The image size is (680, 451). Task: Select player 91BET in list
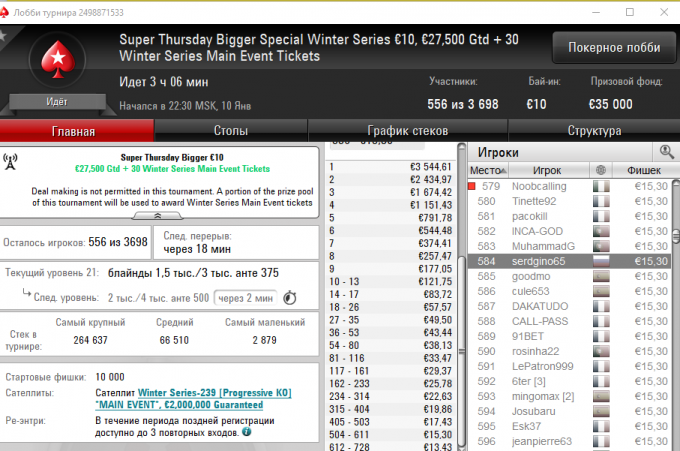[569, 337]
